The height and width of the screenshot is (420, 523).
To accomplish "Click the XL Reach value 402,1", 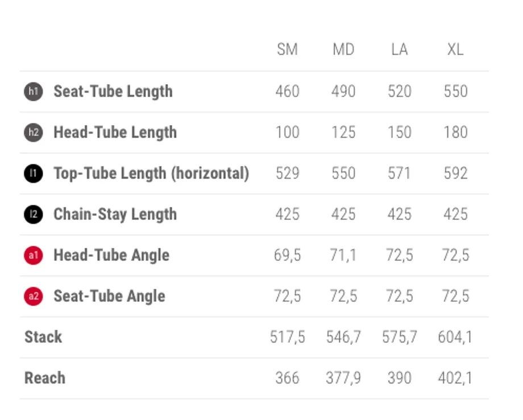I will [x=455, y=378].
